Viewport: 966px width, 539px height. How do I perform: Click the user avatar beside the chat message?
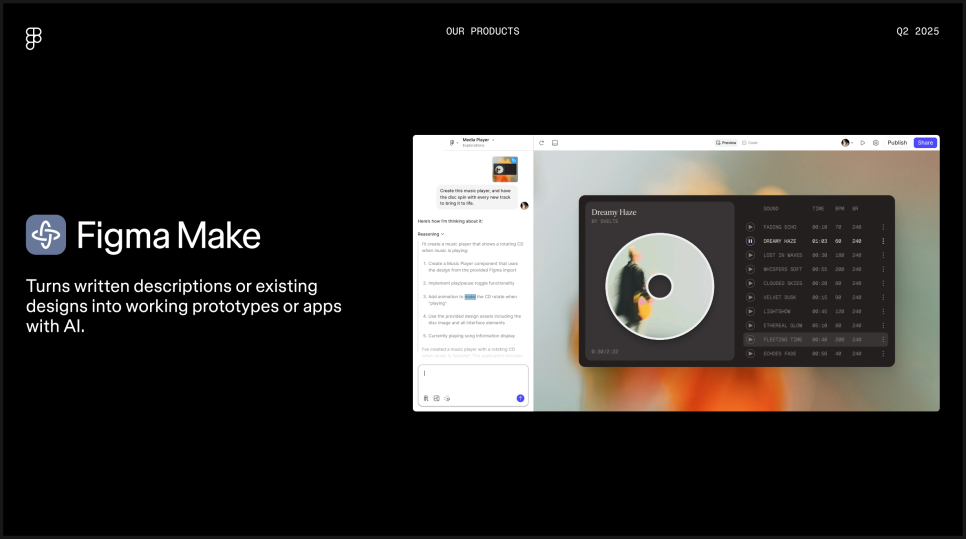(x=524, y=206)
